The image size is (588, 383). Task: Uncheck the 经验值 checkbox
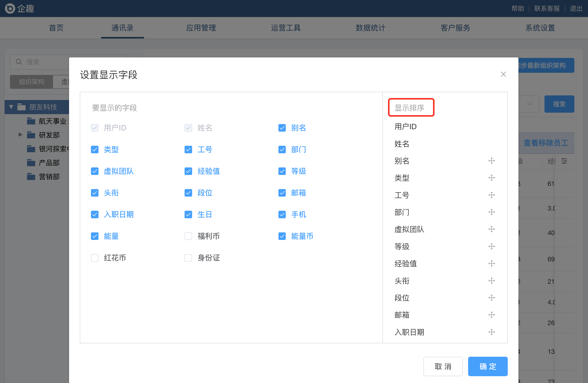pos(188,171)
